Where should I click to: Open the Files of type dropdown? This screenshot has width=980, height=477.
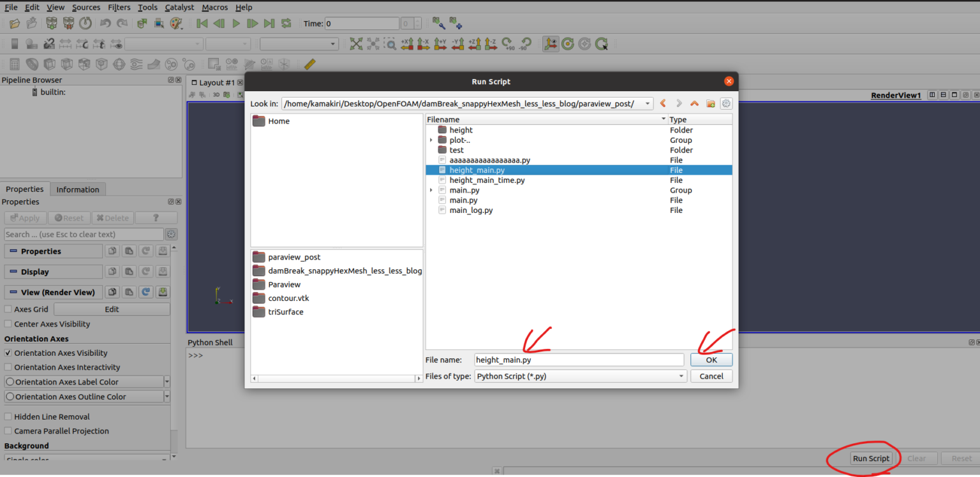point(681,376)
